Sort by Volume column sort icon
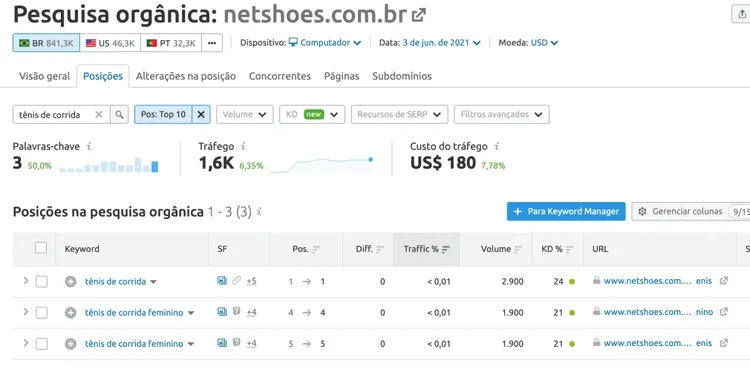Screen dimensions: 750x375 pyautogui.click(x=518, y=249)
